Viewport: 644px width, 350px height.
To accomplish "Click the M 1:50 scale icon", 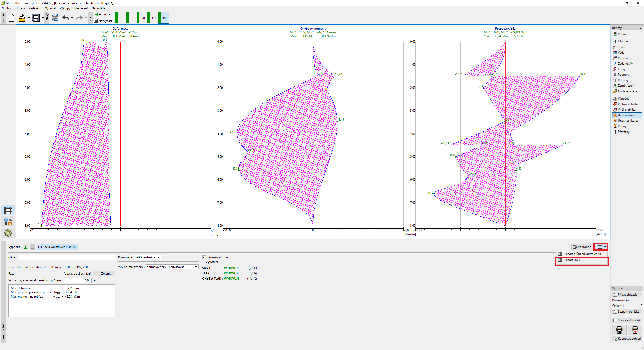I will coord(55,18).
